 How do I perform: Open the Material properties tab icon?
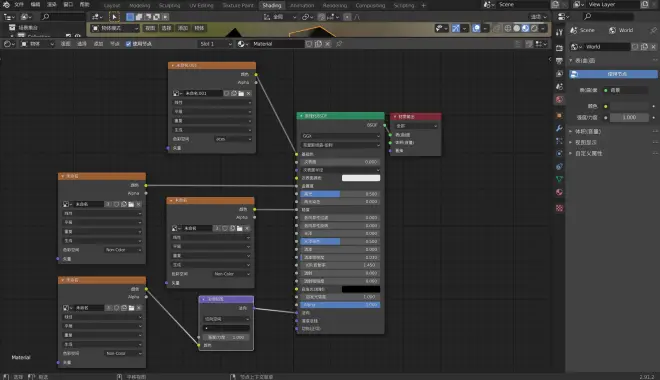(559, 192)
